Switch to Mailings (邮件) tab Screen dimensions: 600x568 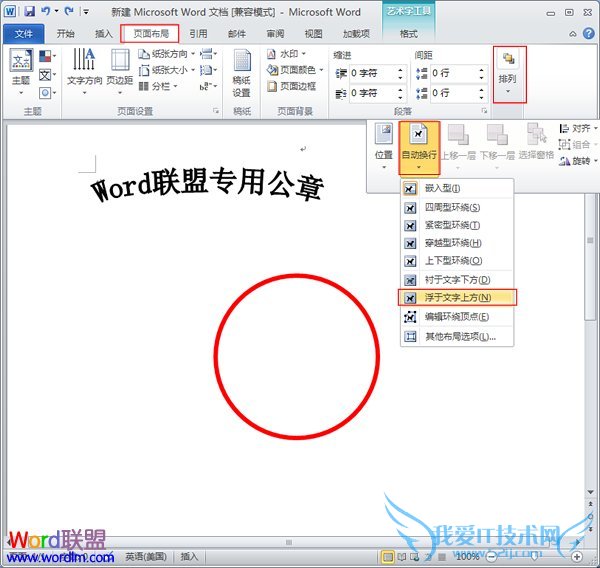(237, 34)
